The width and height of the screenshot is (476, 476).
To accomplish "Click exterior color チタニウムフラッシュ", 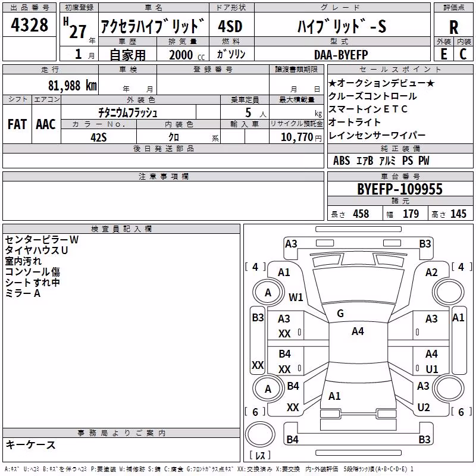I will coord(128,112).
